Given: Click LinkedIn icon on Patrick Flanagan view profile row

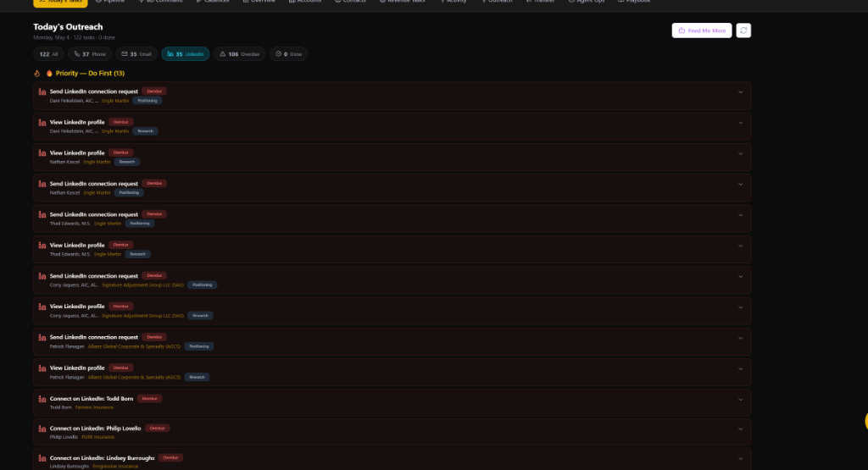Looking at the screenshot, I should (x=42, y=368).
